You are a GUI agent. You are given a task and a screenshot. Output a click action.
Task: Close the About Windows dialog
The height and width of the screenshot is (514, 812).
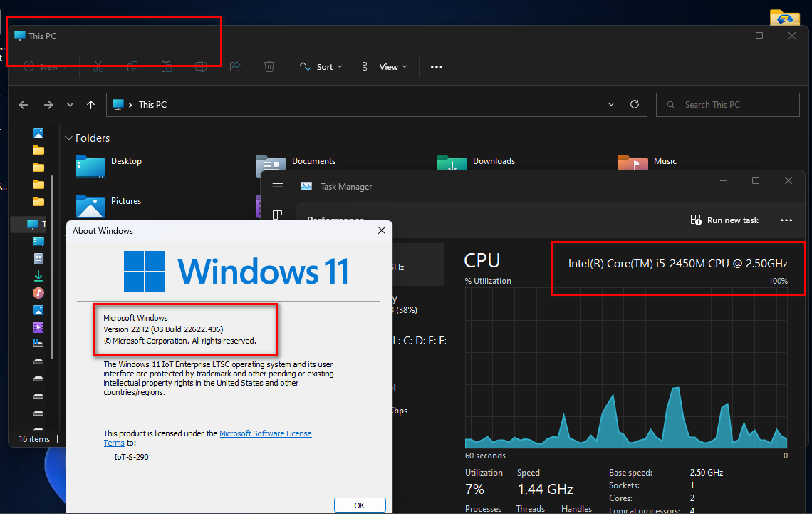[x=382, y=230]
